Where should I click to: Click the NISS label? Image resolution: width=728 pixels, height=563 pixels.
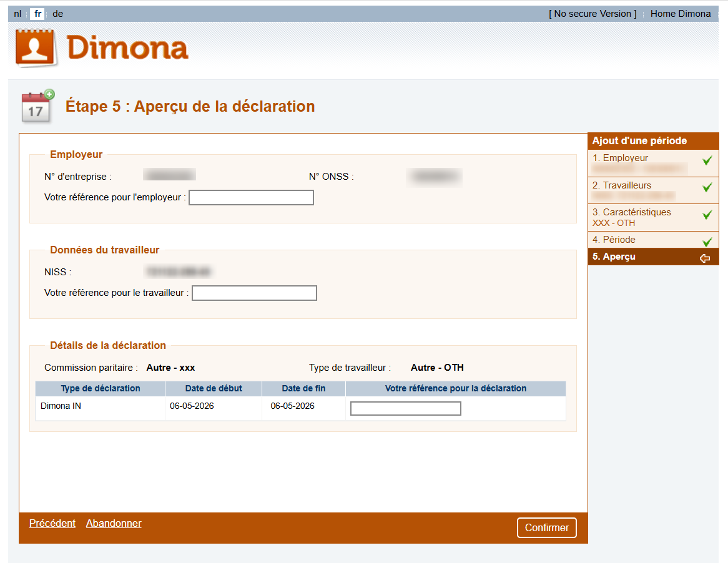point(57,272)
